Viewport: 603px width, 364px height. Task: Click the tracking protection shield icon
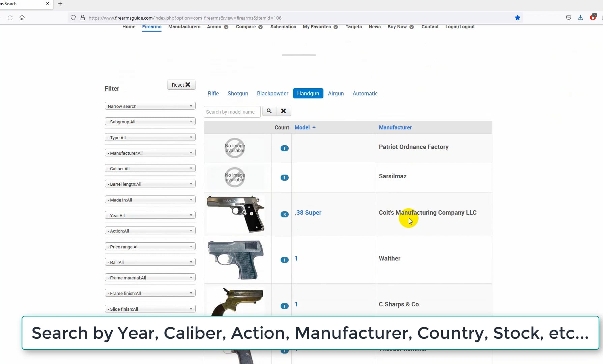pos(73,18)
